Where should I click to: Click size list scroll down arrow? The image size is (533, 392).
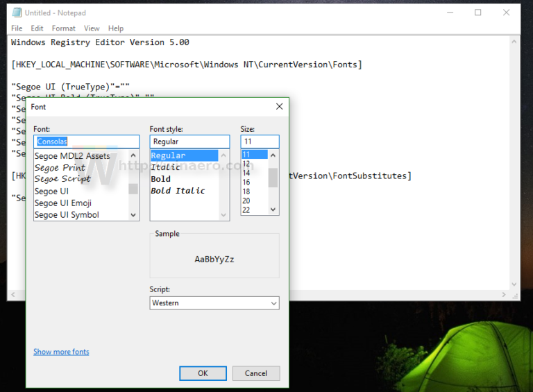coord(273,210)
